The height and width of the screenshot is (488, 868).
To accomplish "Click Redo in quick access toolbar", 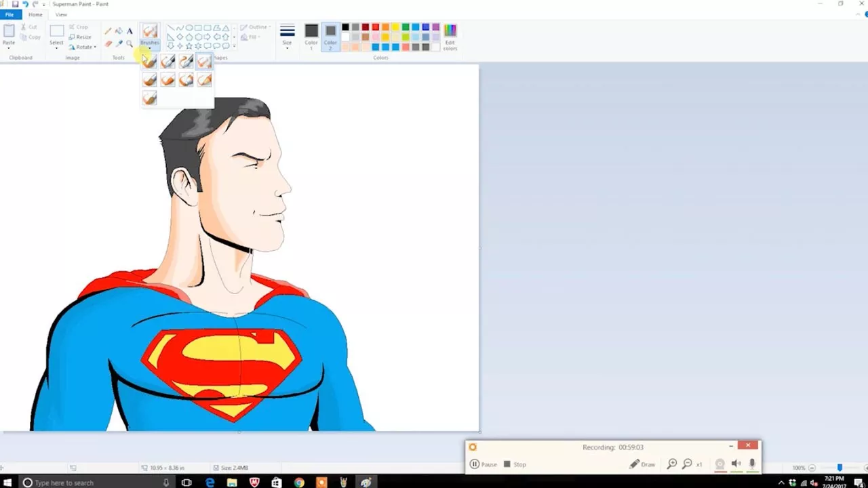I will (35, 4).
